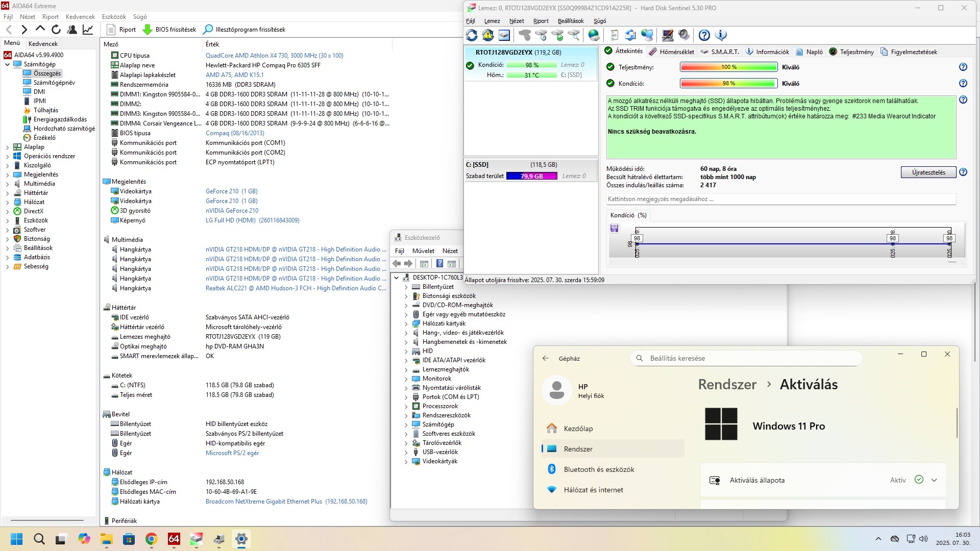The width and height of the screenshot is (980, 551).
Task: Open the QuadCore AMD Athlon CPU link
Action: click(274, 56)
